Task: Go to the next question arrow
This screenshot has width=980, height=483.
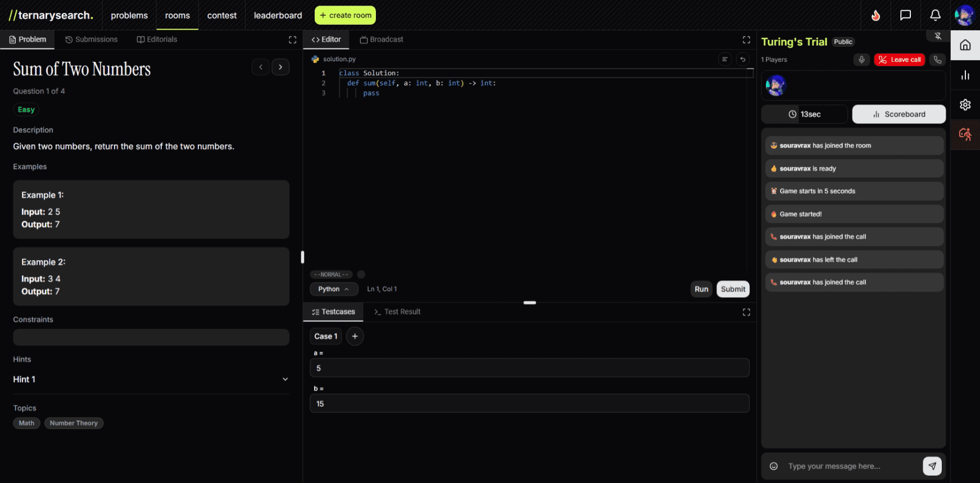Action: (x=280, y=67)
